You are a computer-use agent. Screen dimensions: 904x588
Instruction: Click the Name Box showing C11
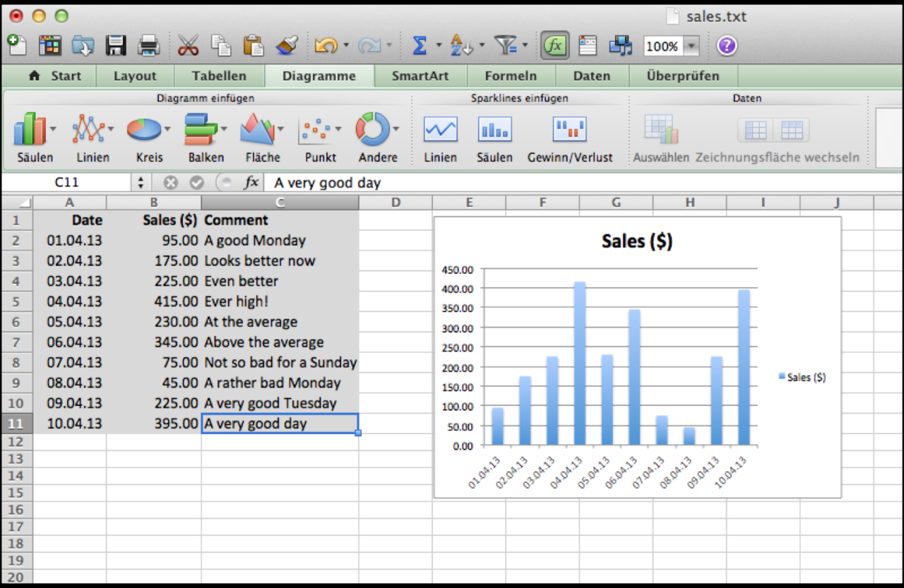[x=67, y=183]
